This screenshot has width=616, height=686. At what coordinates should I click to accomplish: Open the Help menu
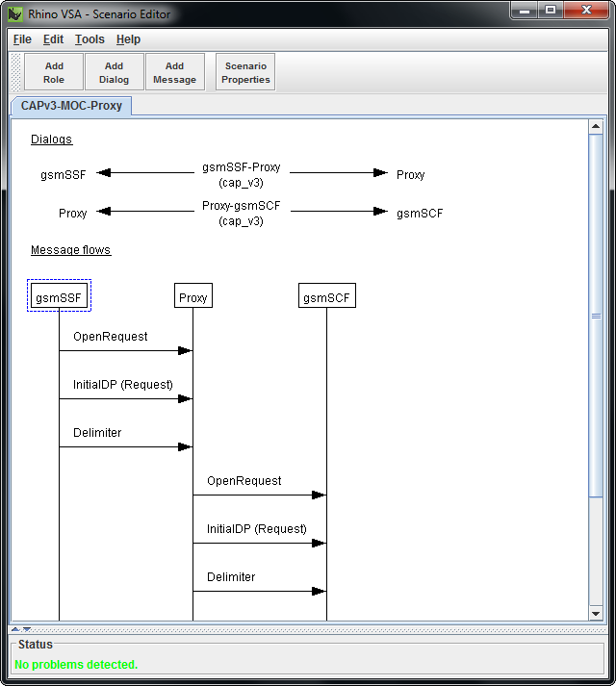point(128,39)
